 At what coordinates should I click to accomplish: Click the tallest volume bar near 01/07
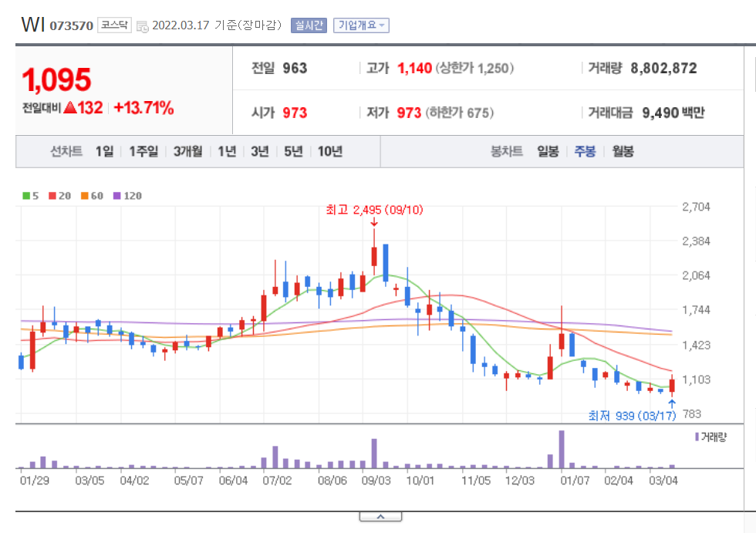(562, 449)
